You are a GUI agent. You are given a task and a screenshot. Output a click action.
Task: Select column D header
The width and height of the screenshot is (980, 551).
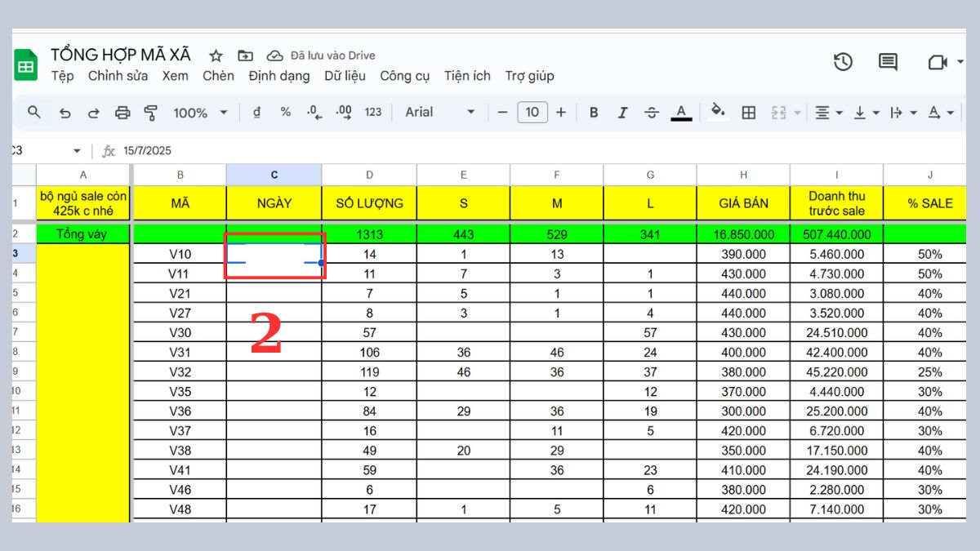[x=369, y=175]
